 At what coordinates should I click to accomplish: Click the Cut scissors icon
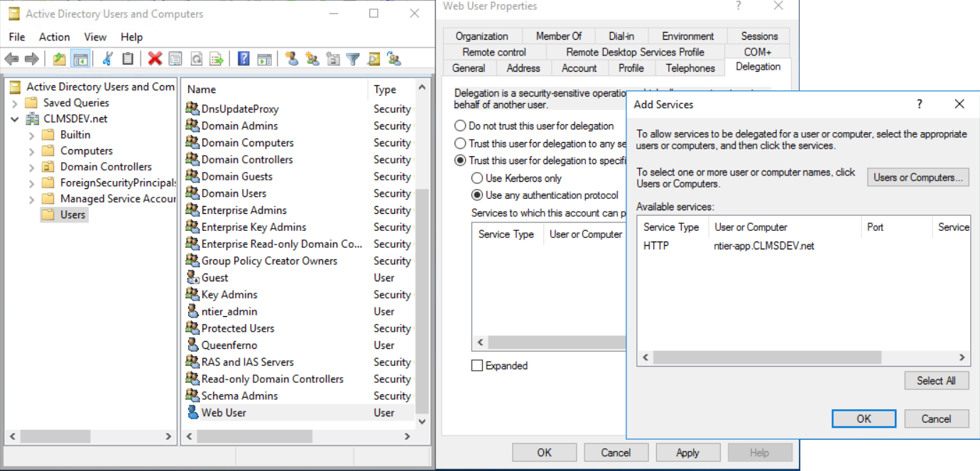point(107,59)
